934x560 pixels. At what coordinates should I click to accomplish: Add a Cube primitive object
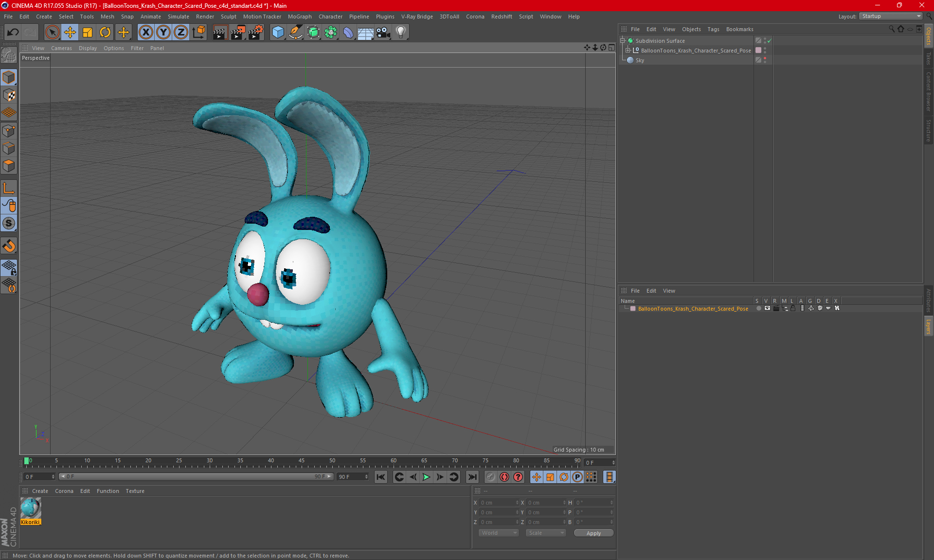coord(278,33)
